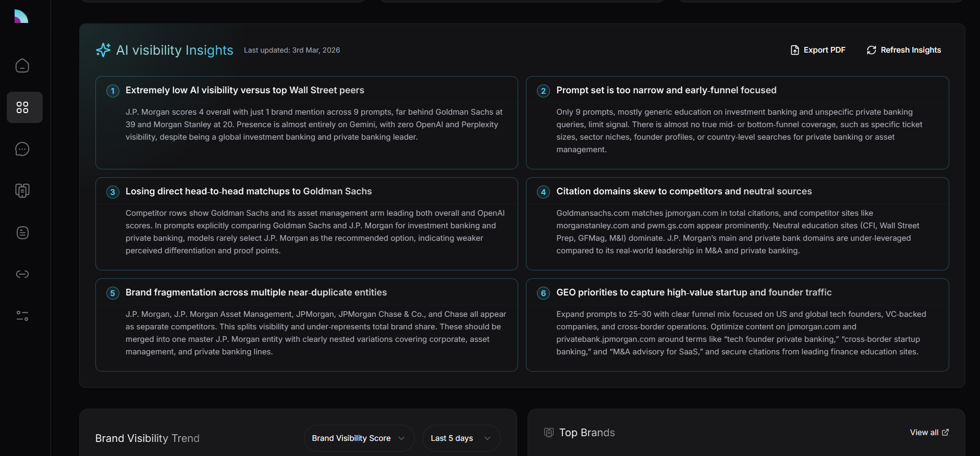Open the Home icon in the sidebar
The width and height of the screenshot is (980, 456).
[22, 66]
